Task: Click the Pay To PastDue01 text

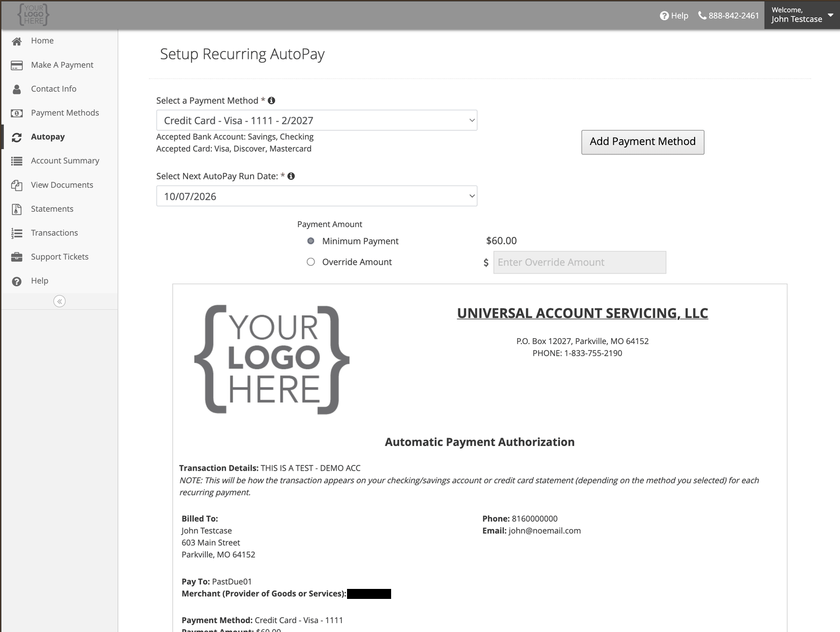Action: coord(217,582)
